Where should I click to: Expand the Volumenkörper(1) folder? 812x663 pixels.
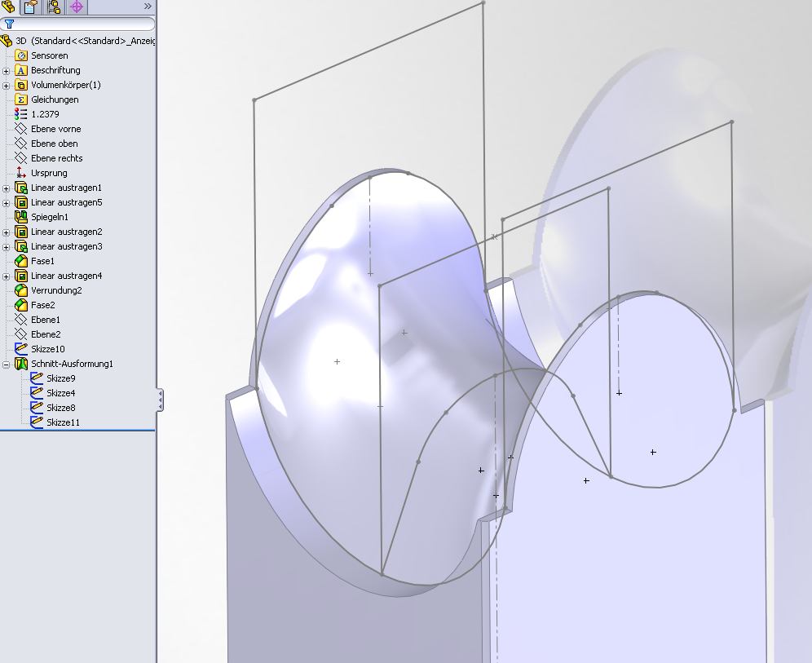pos(7,86)
